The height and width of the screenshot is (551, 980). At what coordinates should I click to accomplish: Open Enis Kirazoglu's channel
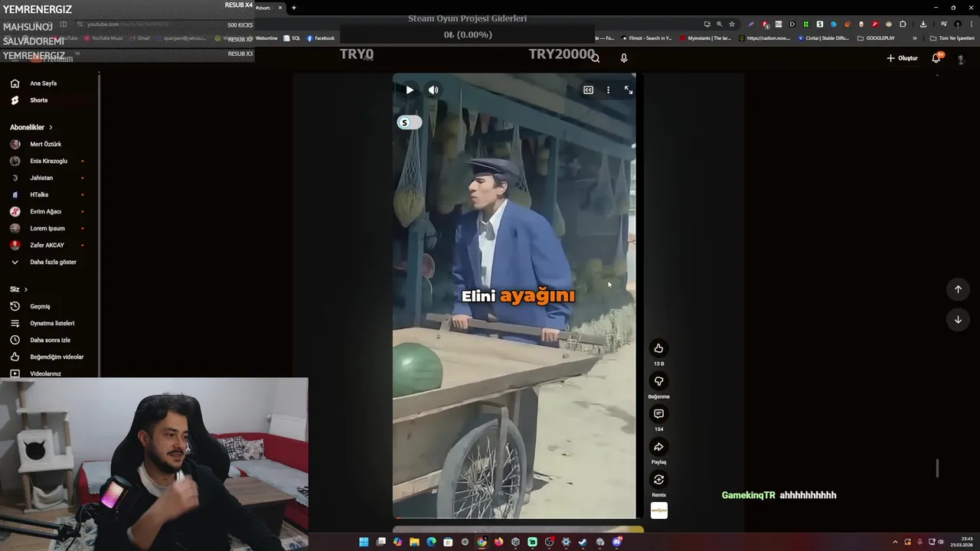(x=50, y=161)
